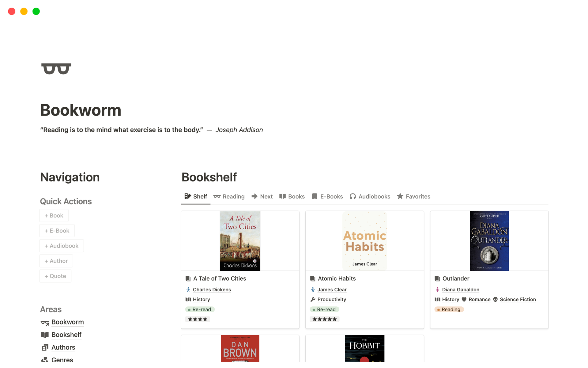Click the Re-read status tag on Atomic Habits

click(x=324, y=309)
